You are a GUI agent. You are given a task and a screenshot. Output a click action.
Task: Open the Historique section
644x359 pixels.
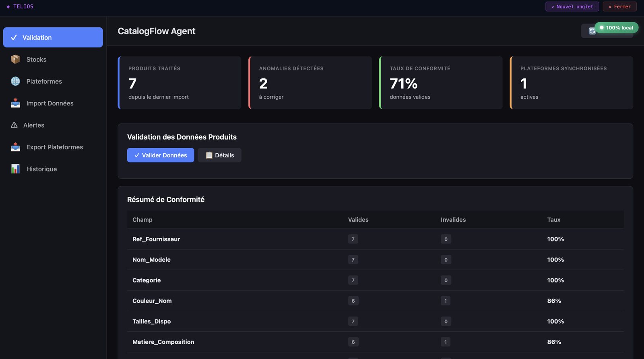pyautogui.click(x=53, y=169)
